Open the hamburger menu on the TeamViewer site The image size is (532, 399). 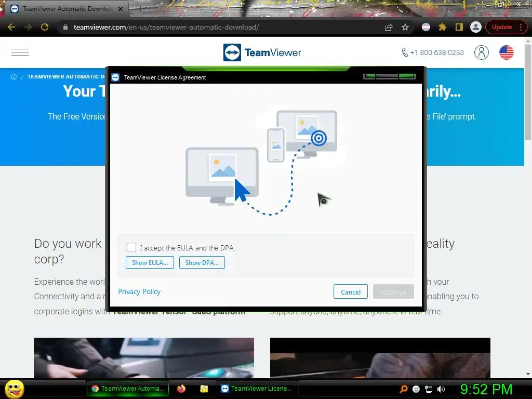click(x=20, y=52)
